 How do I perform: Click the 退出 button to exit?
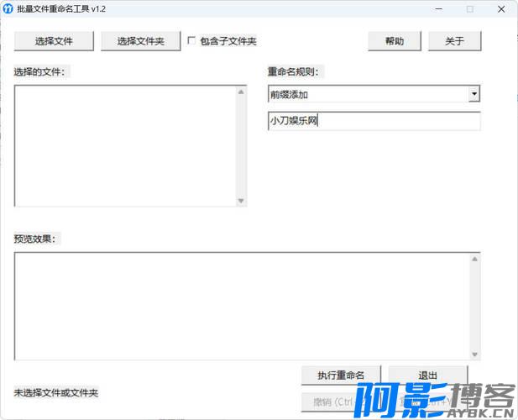427,375
